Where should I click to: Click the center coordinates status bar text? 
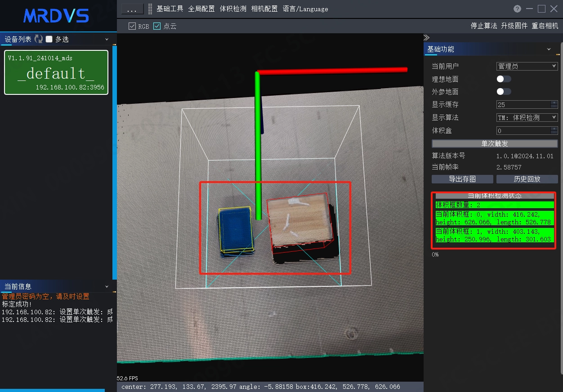coord(261,387)
